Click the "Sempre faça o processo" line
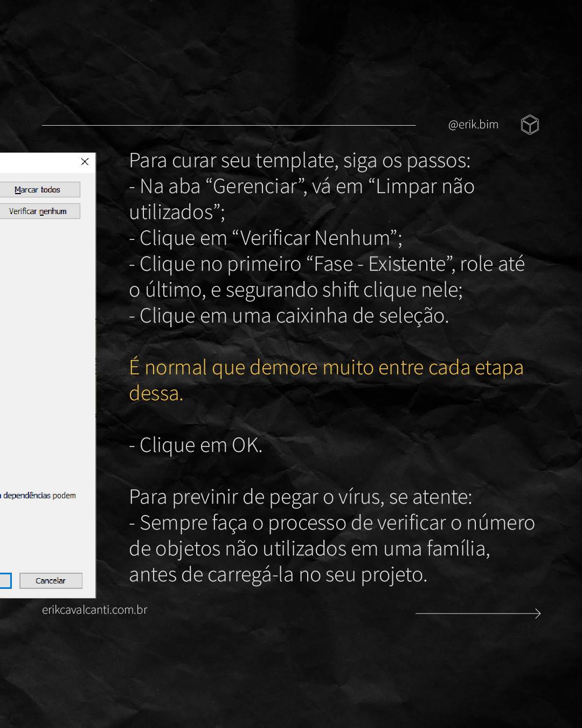Viewport: 582px width, 728px height. tap(332, 523)
